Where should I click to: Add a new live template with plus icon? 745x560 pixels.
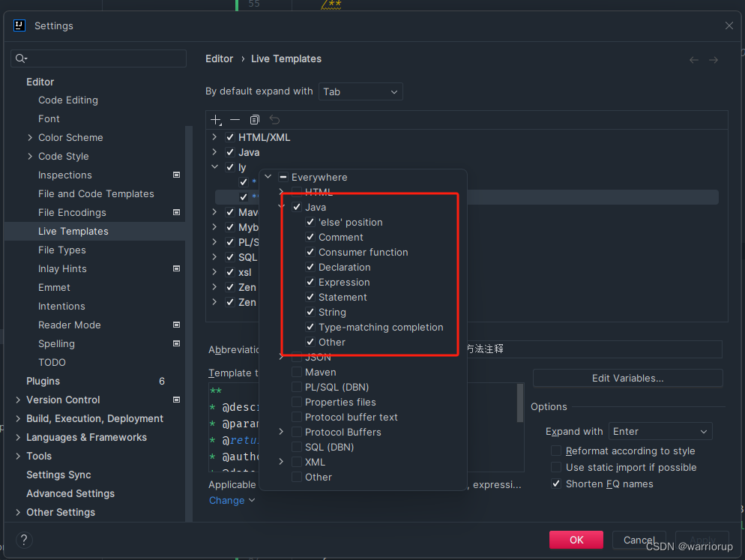216,120
